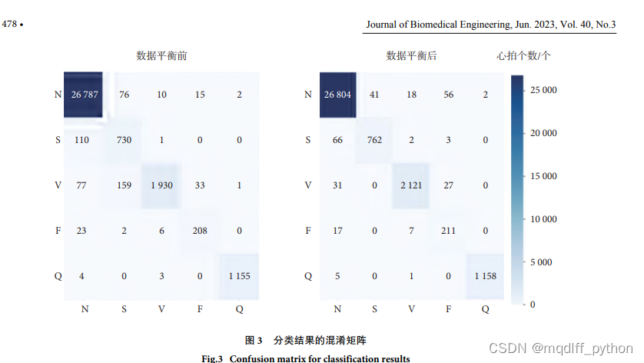Select the value 66
644x363 pixels.
337,140
